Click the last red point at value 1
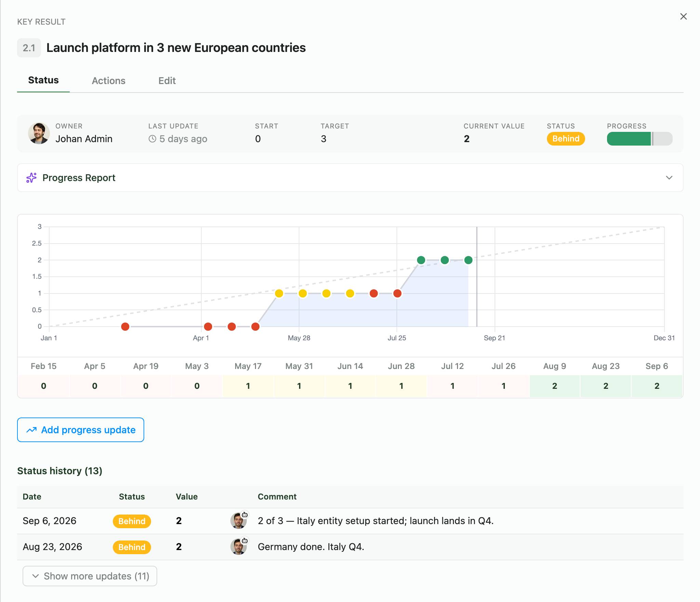 pos(397,293)
